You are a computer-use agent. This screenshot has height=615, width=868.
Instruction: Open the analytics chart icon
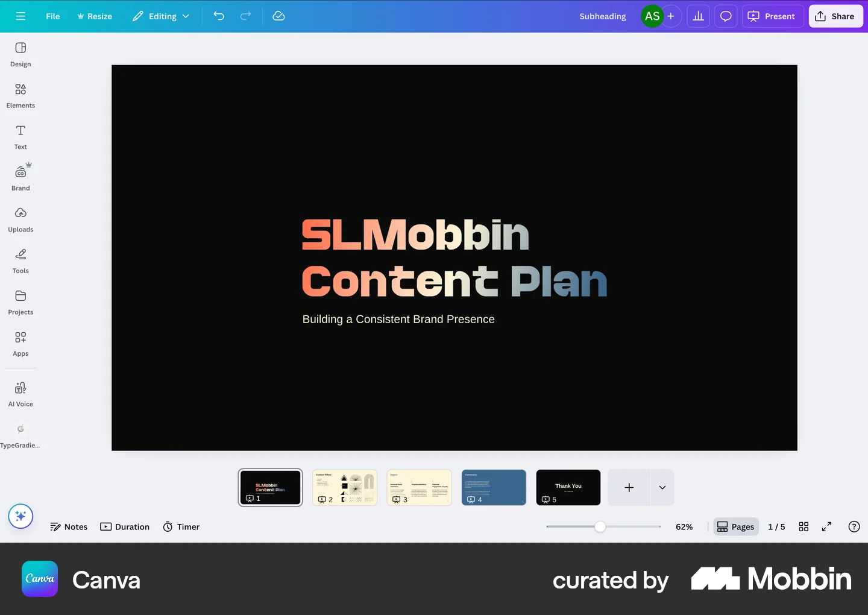[x=698, y=16]
